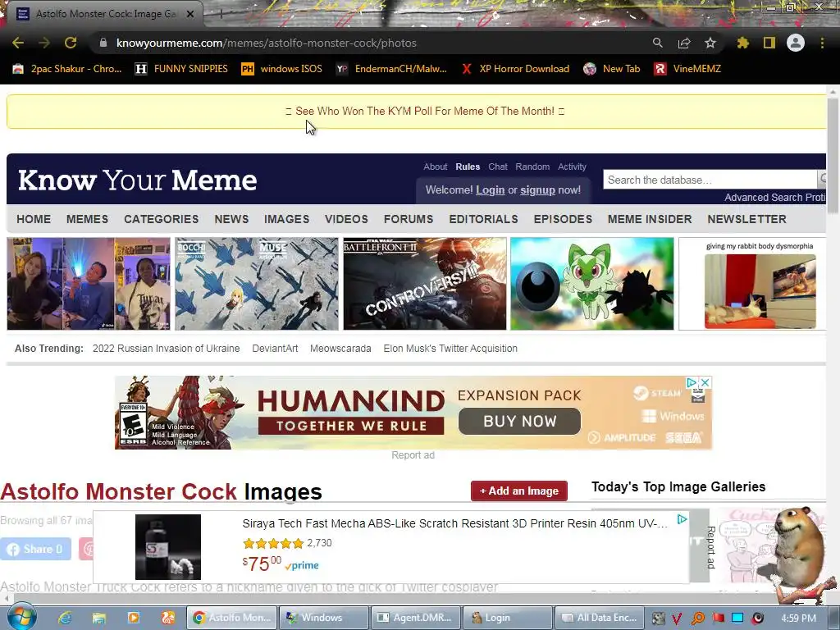Click the padlock site info icon
Viewport: 840px width, 630px height.
103,43
